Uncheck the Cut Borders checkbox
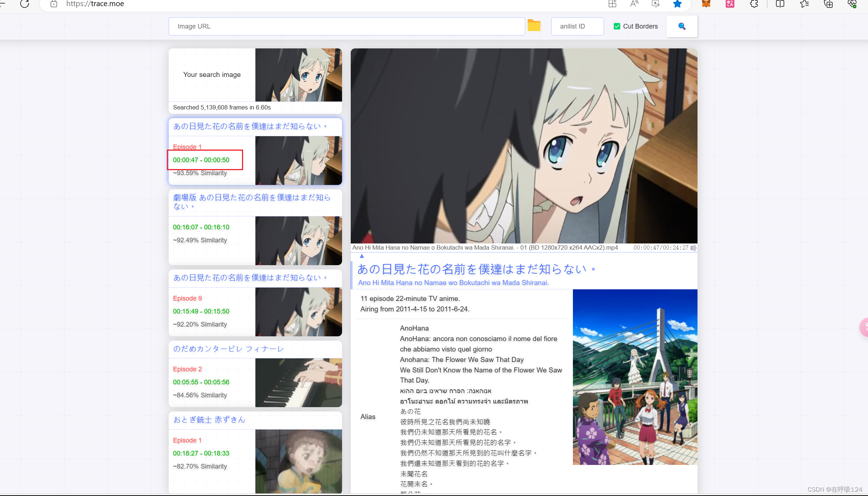Viewport: 868px width, 496px height. (x=617, y=26)
